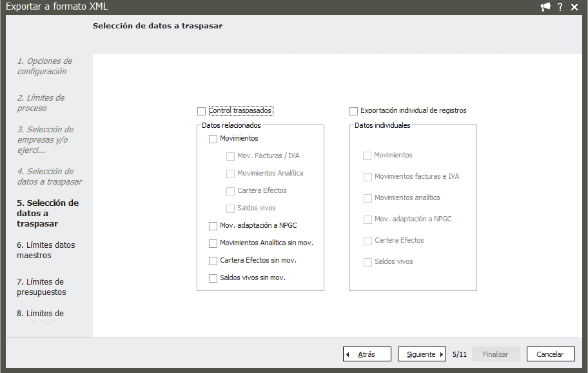Image resolution: width=588 pixels, height=373 pixels.
Task: Tick Exportación individual de registros checkbox
Action: (353, 111)
